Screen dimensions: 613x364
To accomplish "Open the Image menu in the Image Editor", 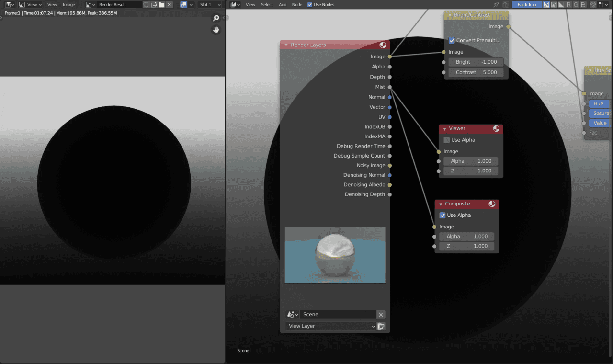I will pyautogui.click(x=69, y=4).
